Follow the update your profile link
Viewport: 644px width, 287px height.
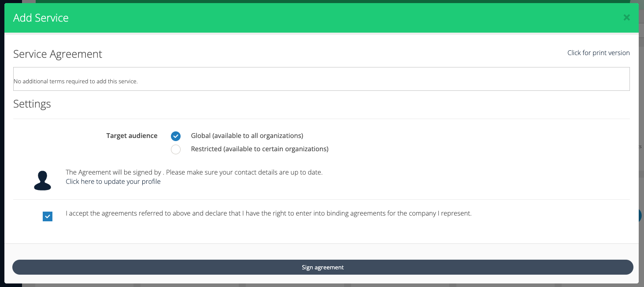click(113, 182)
